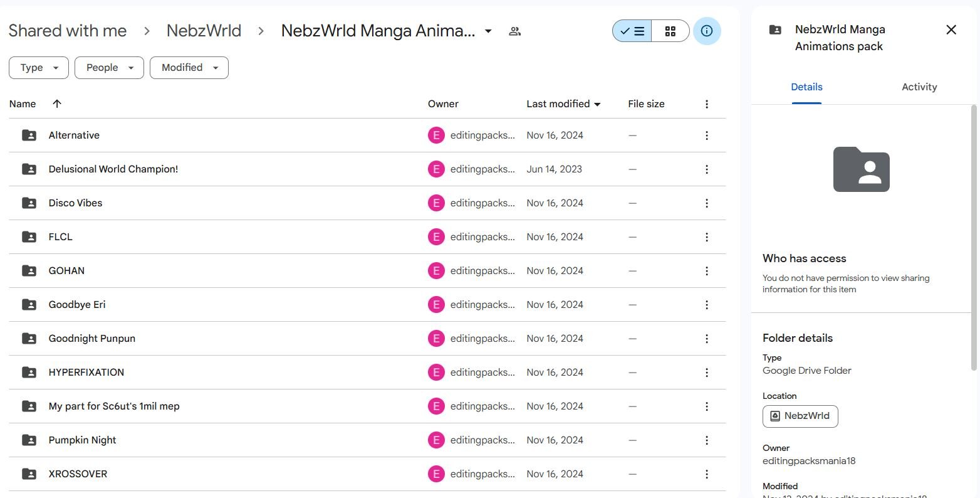
Task: Reverse sort direction with Name arrow
Action: 57,103
